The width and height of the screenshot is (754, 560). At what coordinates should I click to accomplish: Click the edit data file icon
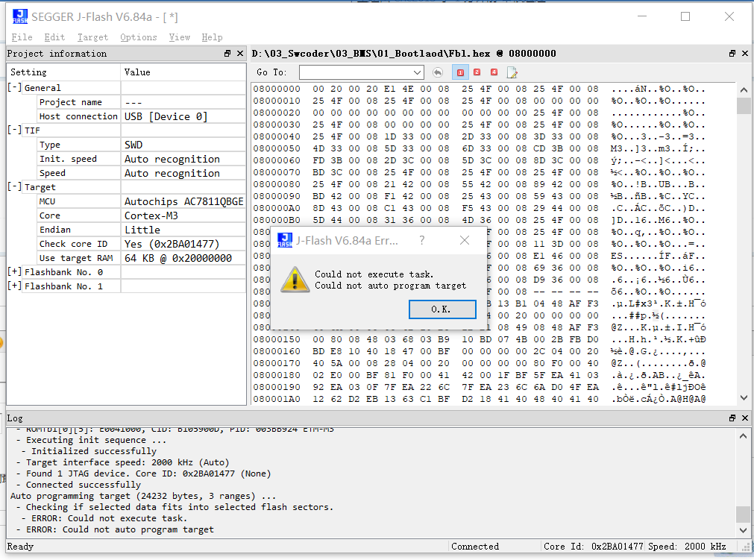(512, 72)
